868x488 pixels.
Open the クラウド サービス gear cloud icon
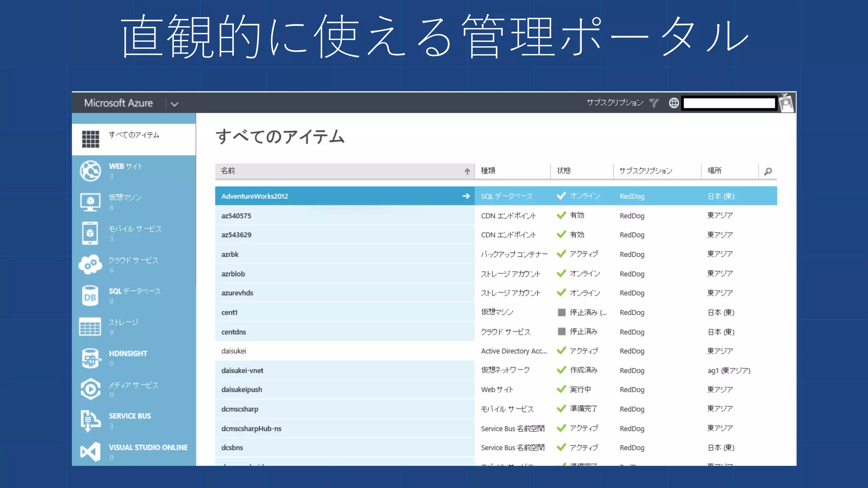tap(90, 264)
